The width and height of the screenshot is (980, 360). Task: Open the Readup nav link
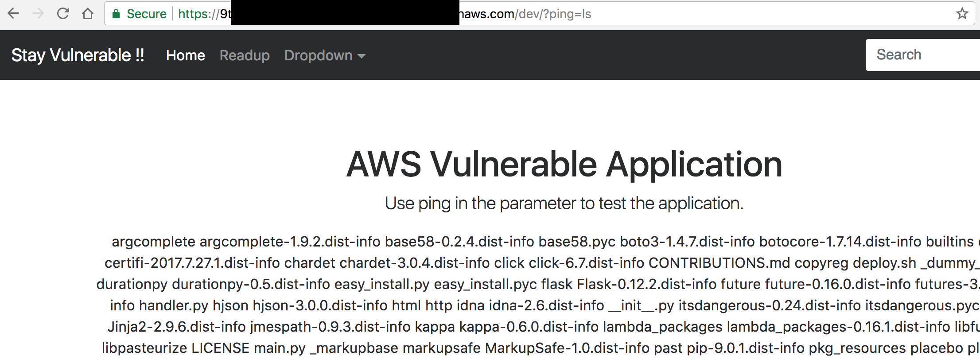[x=245, y=55]
